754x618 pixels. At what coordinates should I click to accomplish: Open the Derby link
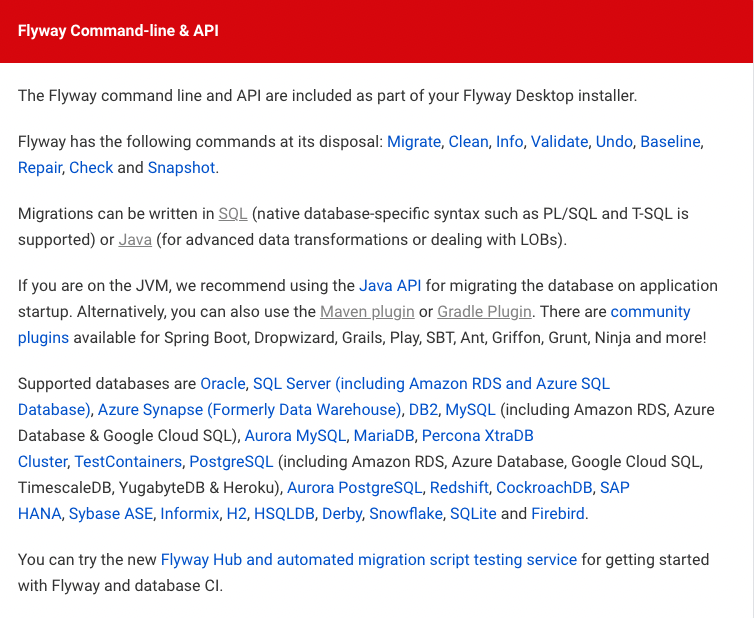(x=341, y=514)
